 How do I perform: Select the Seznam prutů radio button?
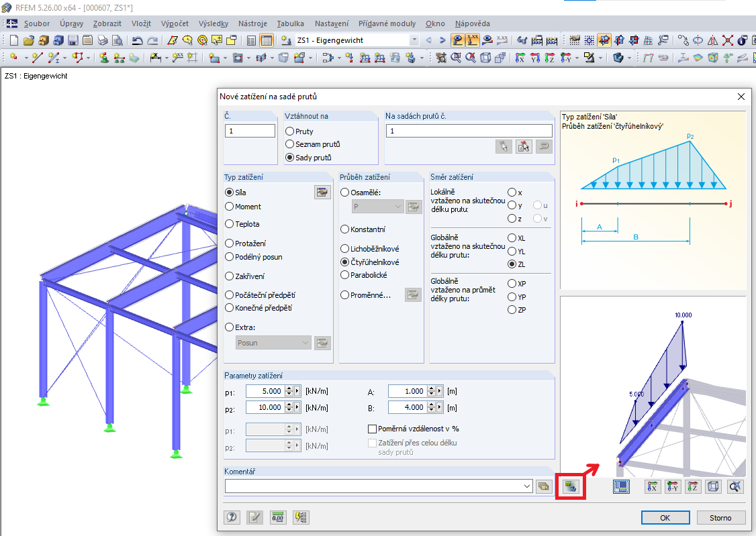tap(290, 144)
